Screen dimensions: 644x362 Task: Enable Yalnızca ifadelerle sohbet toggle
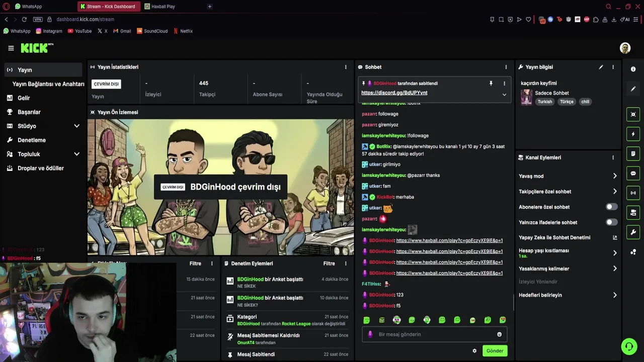[x=611, y=222]
